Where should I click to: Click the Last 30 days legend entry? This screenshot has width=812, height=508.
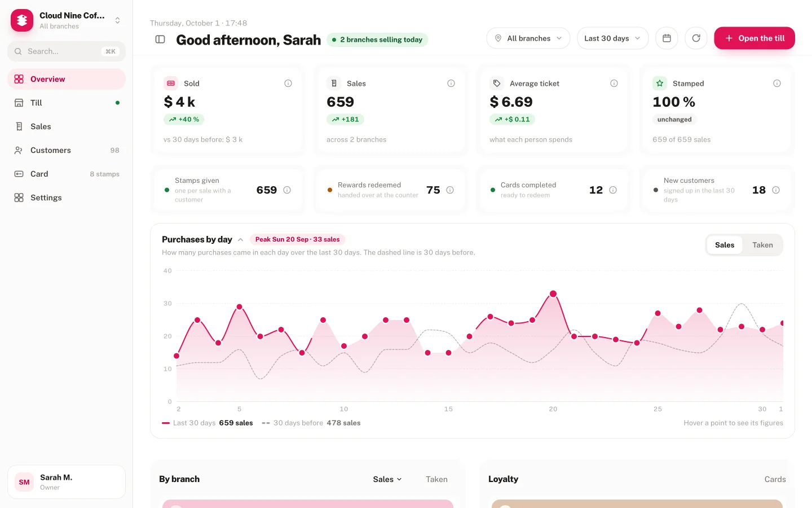pos(208,423)
